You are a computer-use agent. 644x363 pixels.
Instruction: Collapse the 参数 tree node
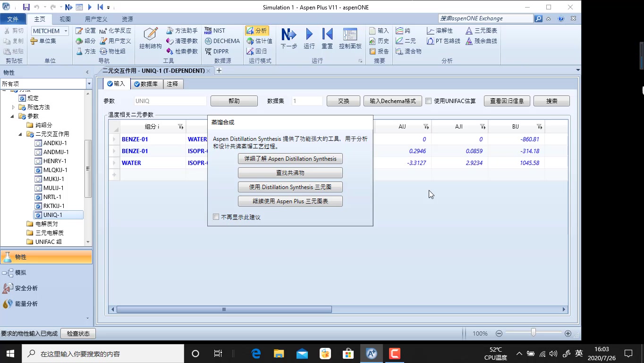13,116
